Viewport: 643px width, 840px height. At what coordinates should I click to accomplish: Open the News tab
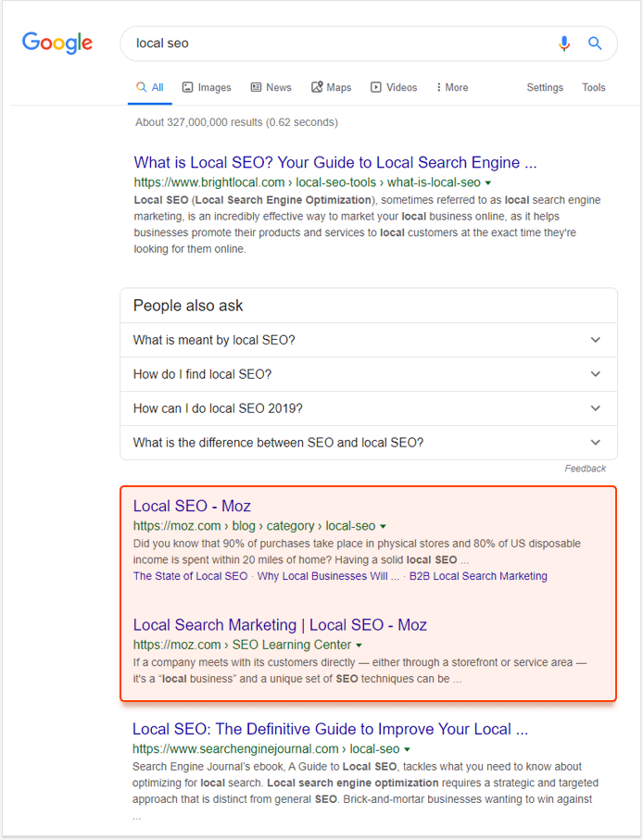point(271,87)
